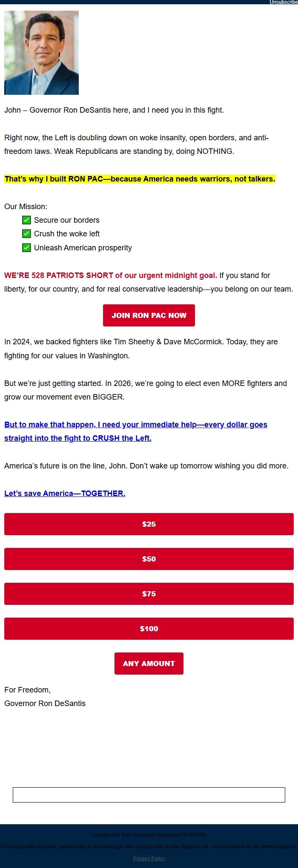The width and height of the screenshot is (298, 868).
Task: Click the yellow highlighted RON PAC sentence
Action: (x=140, y=179)
